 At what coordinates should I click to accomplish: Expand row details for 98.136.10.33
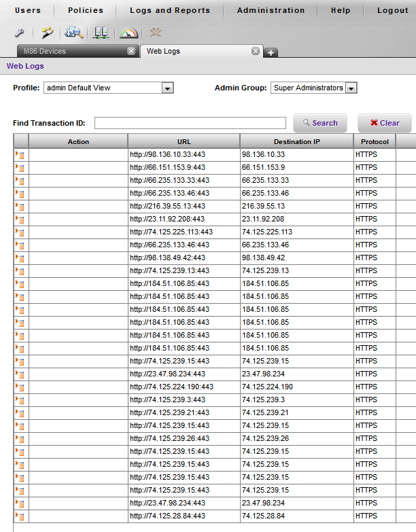20,155
